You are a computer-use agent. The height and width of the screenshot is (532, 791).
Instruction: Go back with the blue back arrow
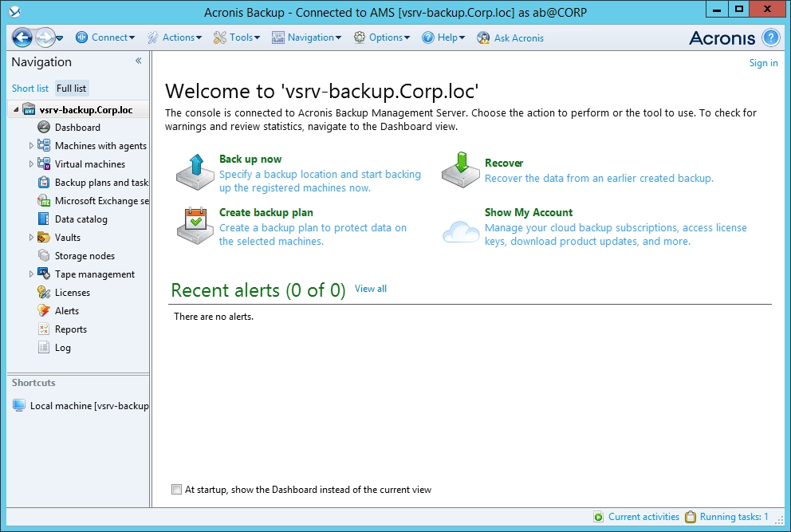click(x=22, y=37)
